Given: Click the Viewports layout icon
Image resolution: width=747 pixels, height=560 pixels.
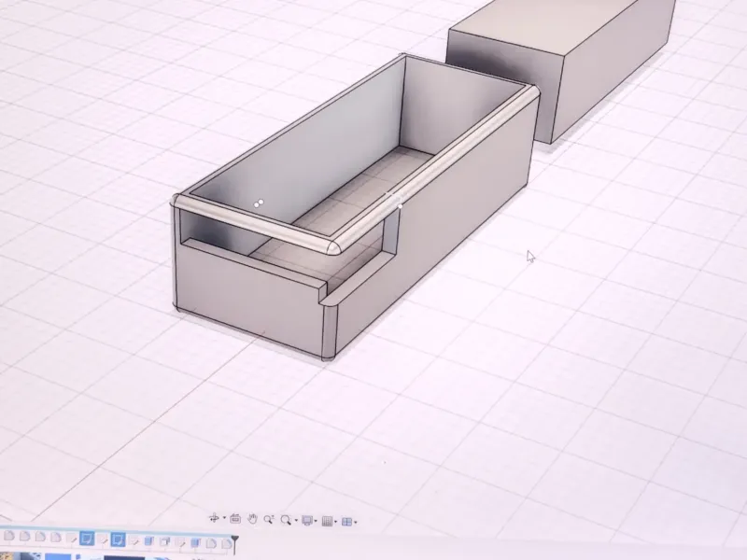Looking at the screenshot, I should click(346, 522).
